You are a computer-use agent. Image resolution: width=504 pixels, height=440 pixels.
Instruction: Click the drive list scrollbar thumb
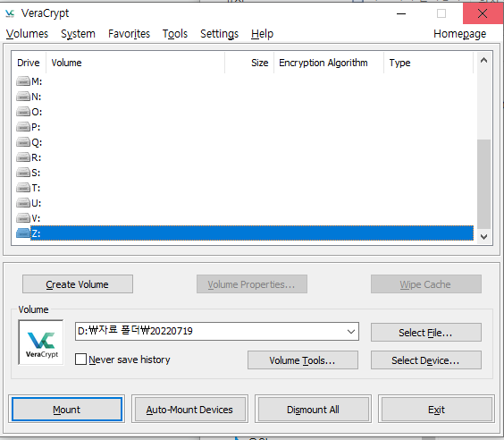click(x=483, y=183)
